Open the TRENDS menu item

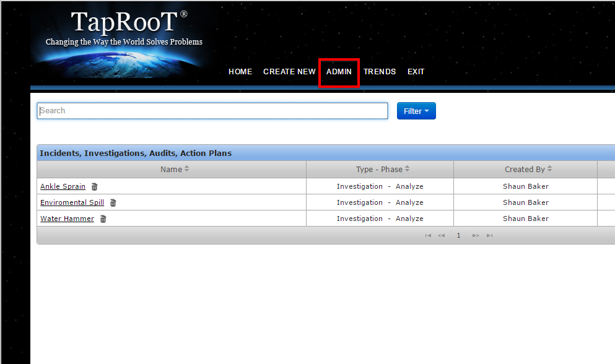tap(380, 72)
